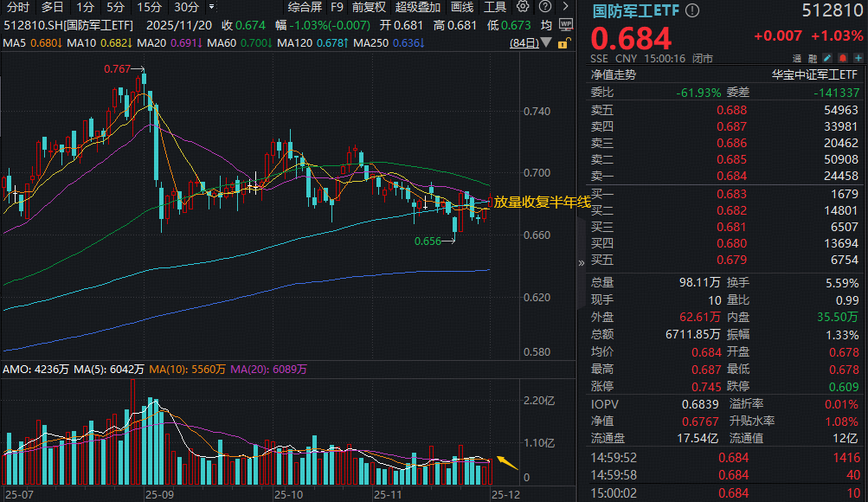Open the 综合屏 composite screen
Screen dimensions: 868x502
click(303, 7)
